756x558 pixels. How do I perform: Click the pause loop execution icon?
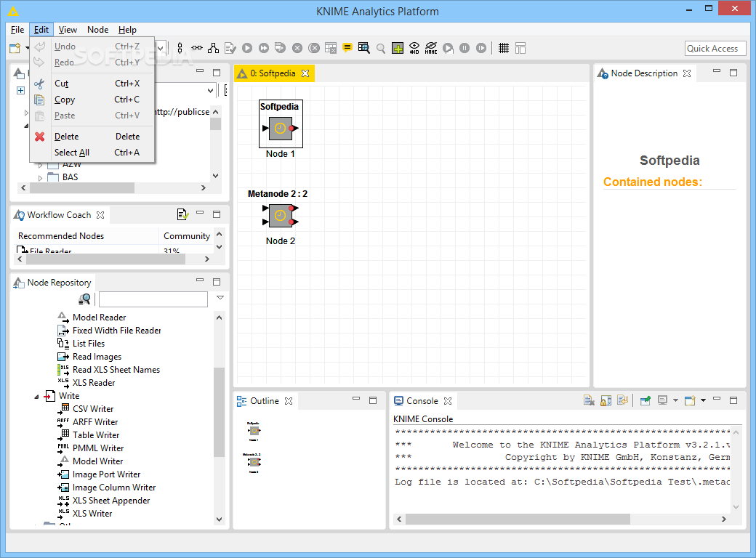[x=465, y=48]
